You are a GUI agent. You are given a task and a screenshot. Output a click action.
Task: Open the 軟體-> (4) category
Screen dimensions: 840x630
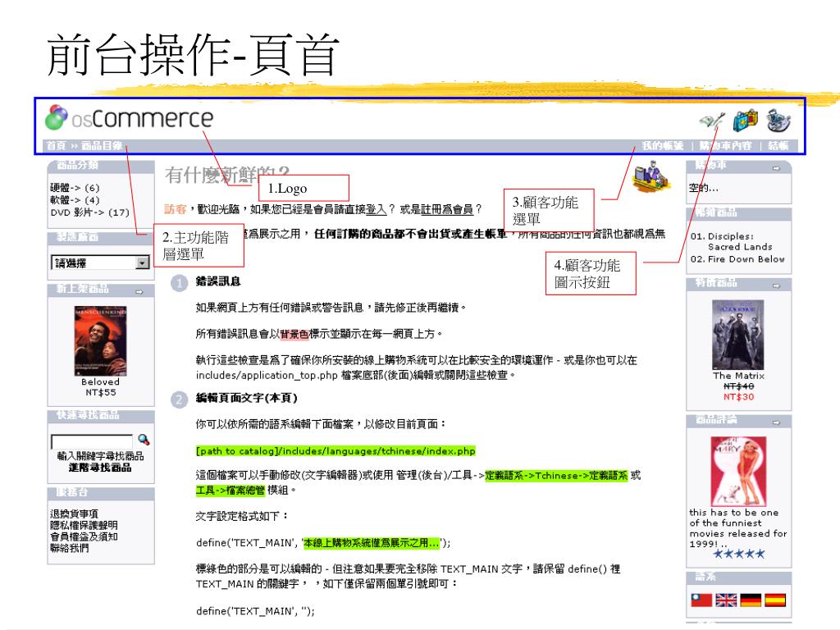pos(75,200)
